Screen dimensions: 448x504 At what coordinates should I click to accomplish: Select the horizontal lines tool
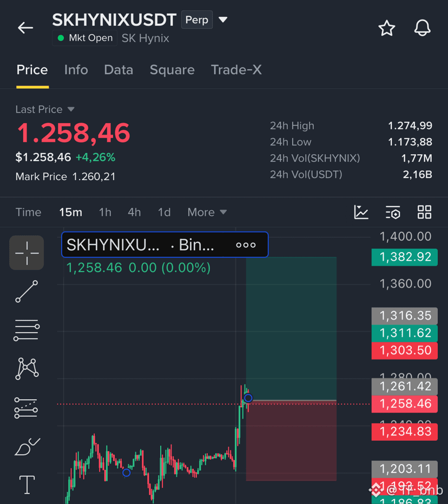[x=27, y=330]
